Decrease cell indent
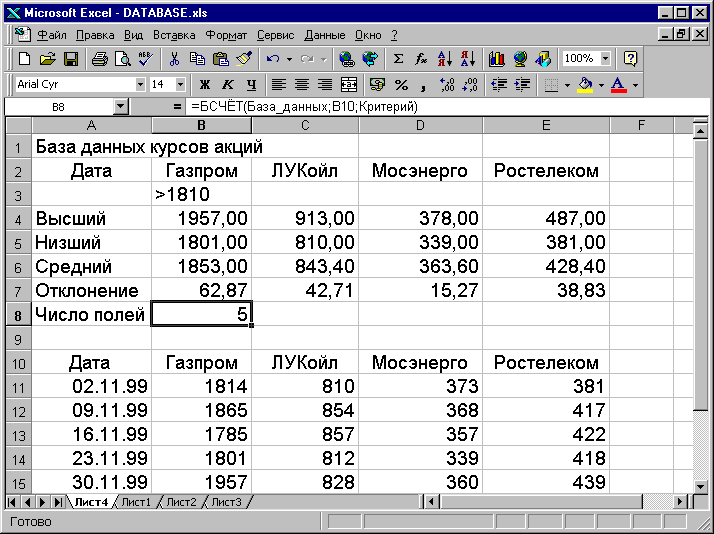Viewport: 714px width, 534px height. pyautogui.click(x=500, y=85)
